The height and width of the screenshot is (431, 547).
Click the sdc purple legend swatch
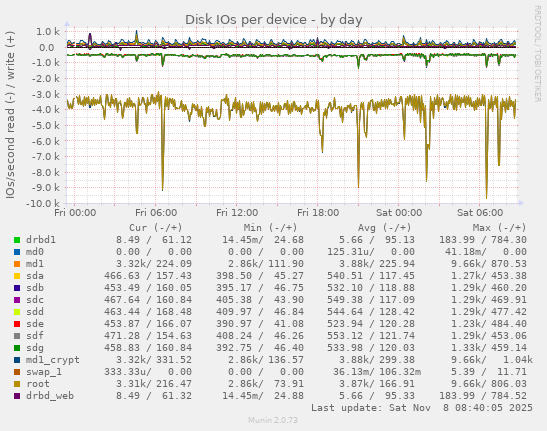click(x=17, y=300)
